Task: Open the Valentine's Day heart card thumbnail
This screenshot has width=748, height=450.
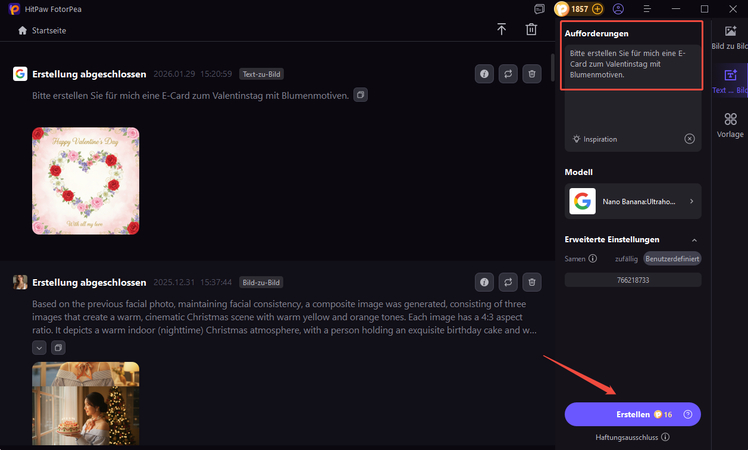Action: [86, 180]
